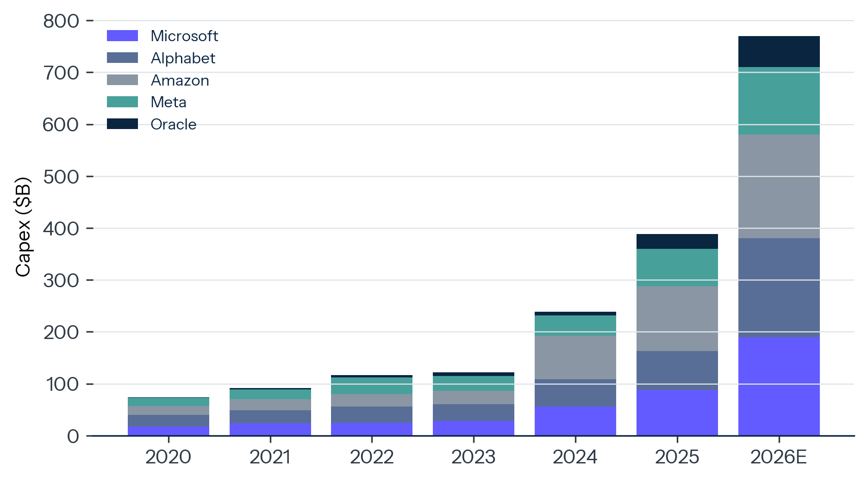Image resolution: width=868 pixels, height=481 pixels.
Task: Click the Amazon segment of the 2026E bar
Action: [x=779, y=187]
